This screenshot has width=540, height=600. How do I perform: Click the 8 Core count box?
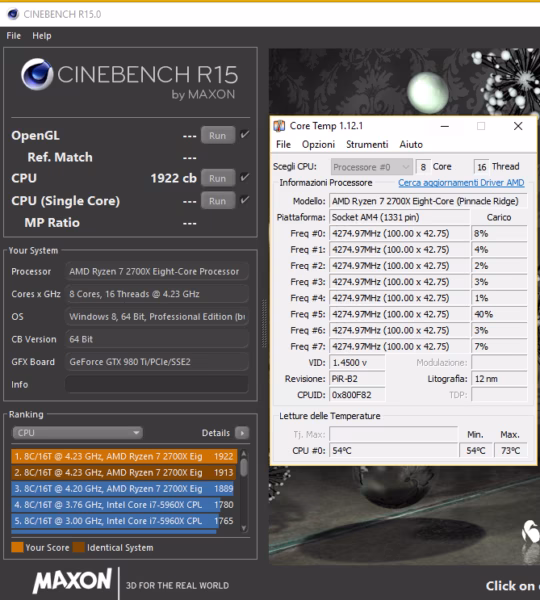point(423,167)
